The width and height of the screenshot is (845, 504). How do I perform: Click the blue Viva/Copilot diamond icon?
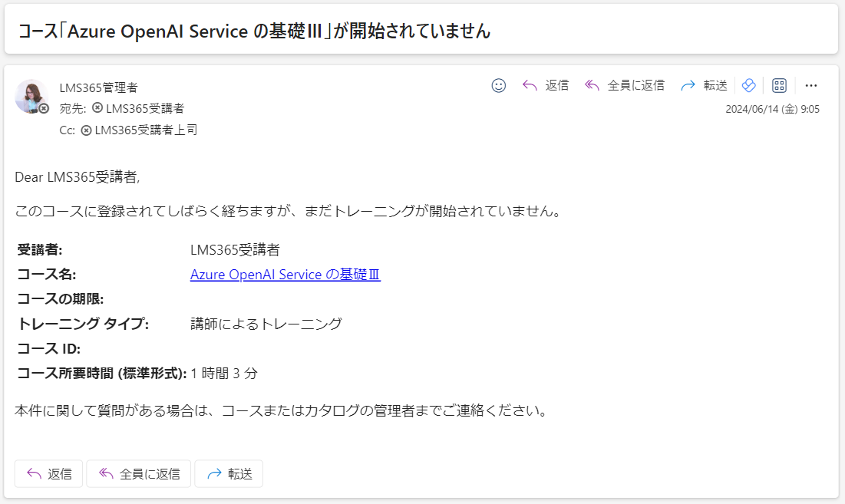coord(748,86)
